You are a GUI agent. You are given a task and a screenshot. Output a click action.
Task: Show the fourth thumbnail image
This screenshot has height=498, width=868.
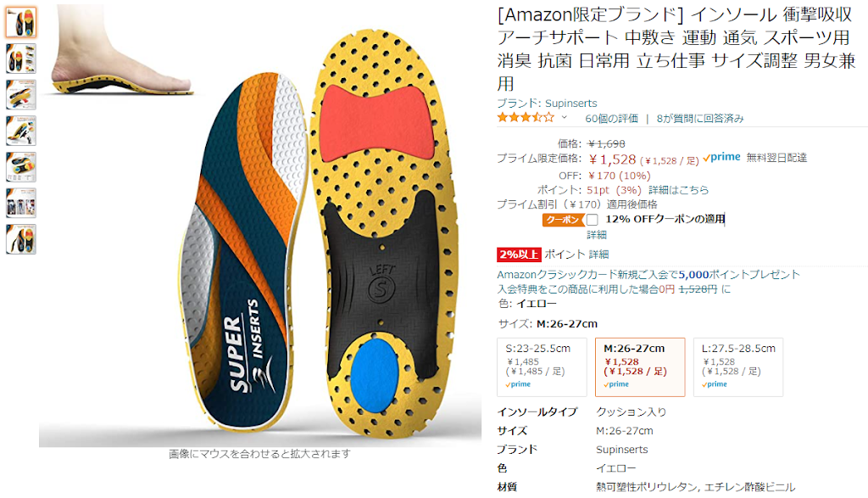[21, 131]
